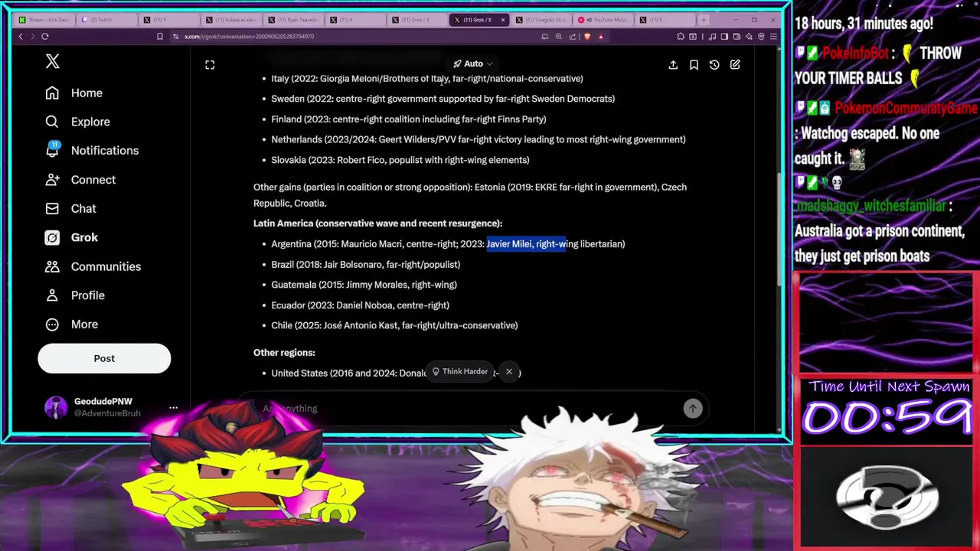Go to Home in the sidebar

pos(73,93)
